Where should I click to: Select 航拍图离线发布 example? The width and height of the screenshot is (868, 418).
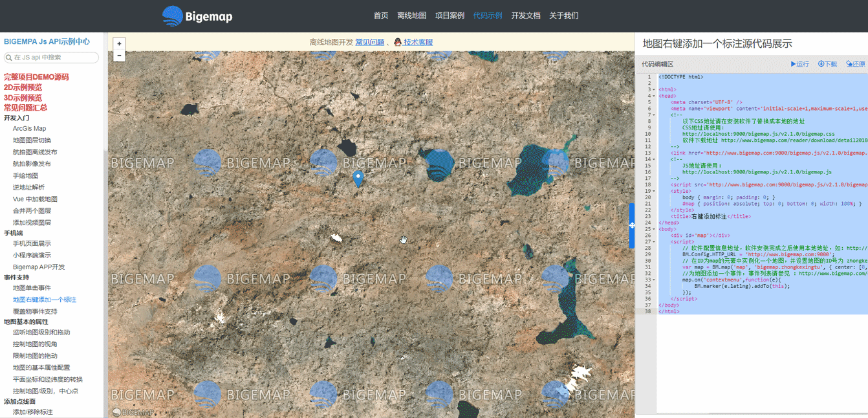(x=35, y=152)
